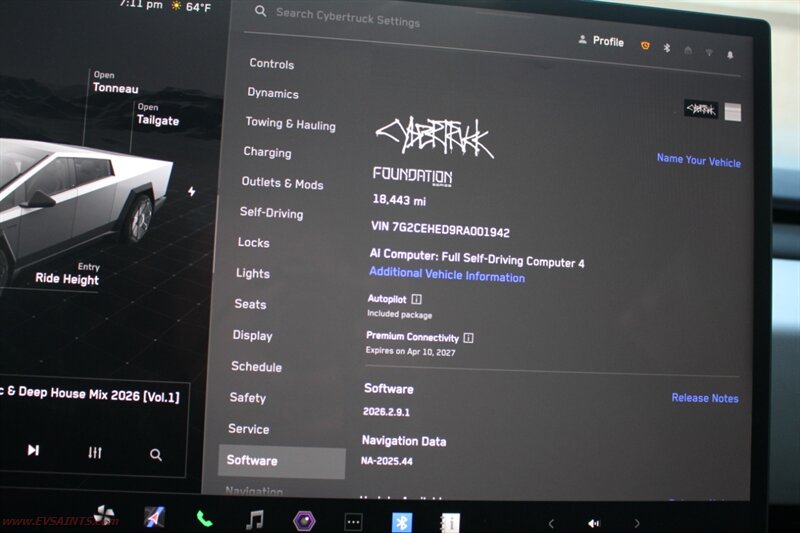Select Charging in the settings menu

(267, 153)
